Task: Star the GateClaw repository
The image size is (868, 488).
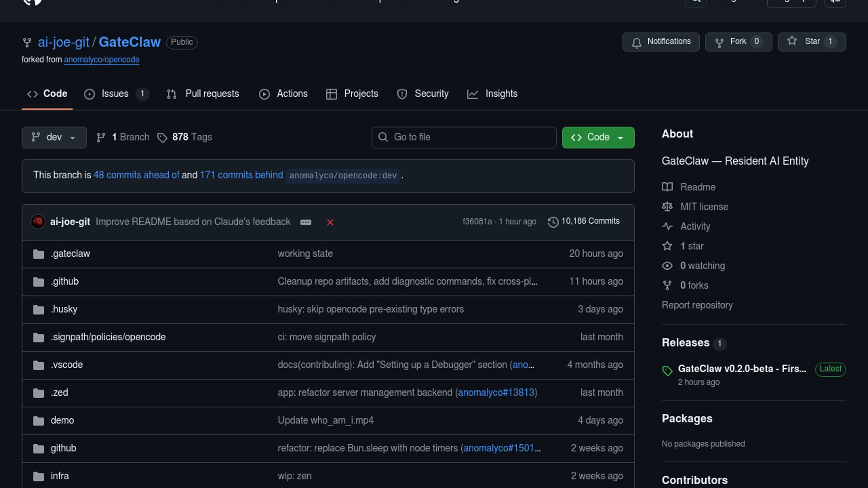Action: click(x=811, y=42)
